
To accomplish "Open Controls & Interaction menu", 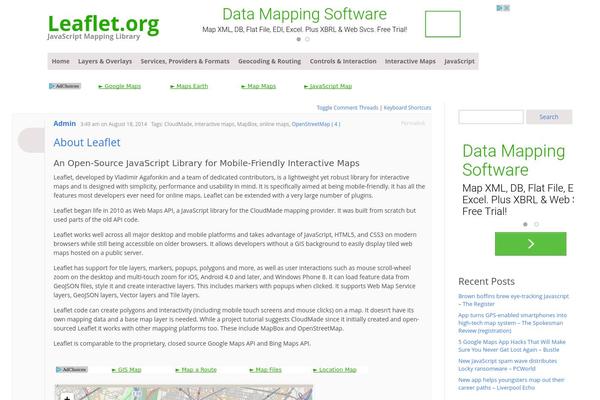I will (x=343, y=61).
